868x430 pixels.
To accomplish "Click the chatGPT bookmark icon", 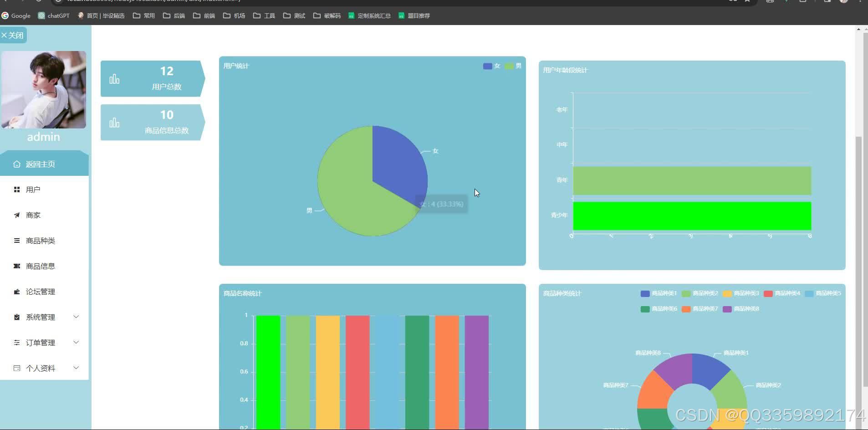I will click(x=41, y=15).
